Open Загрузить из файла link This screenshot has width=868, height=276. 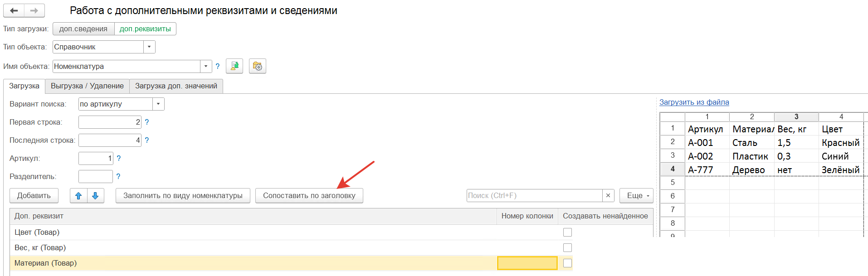coord(694,102)
